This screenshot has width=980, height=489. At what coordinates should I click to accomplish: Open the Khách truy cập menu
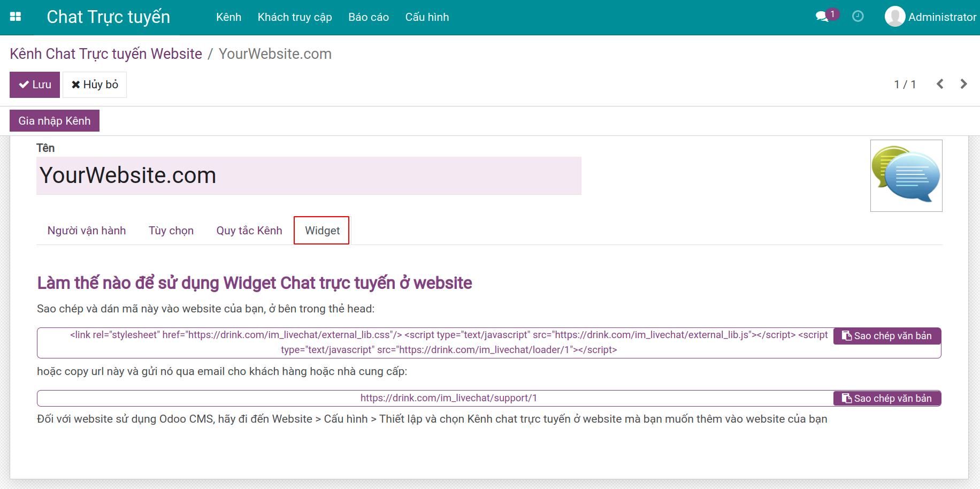click(x=295, y=17)
